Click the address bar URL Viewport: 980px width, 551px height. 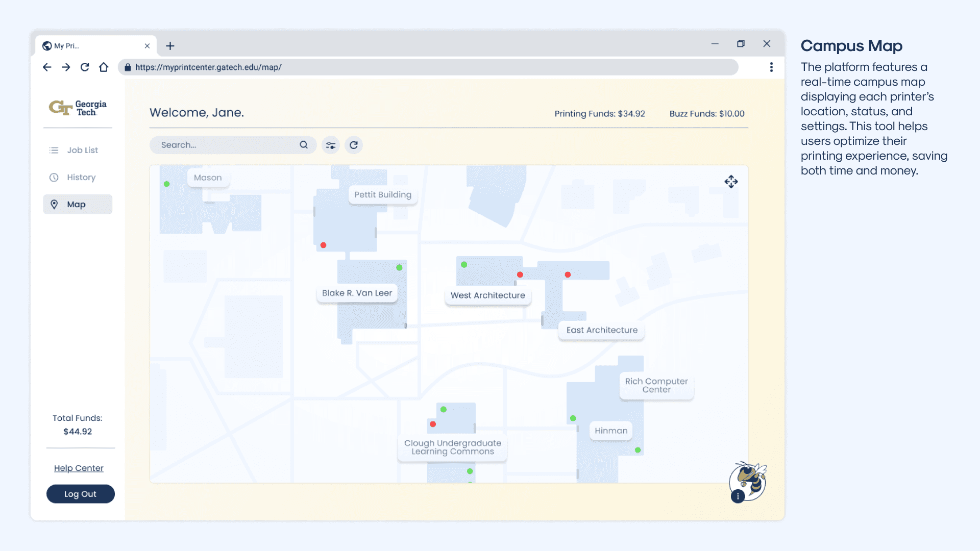pos(208,67)
